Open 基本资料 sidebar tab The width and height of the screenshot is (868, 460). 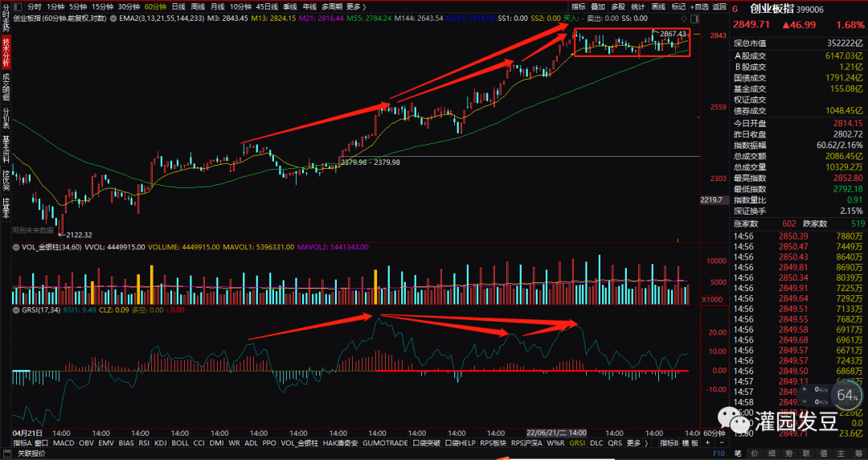6,149
